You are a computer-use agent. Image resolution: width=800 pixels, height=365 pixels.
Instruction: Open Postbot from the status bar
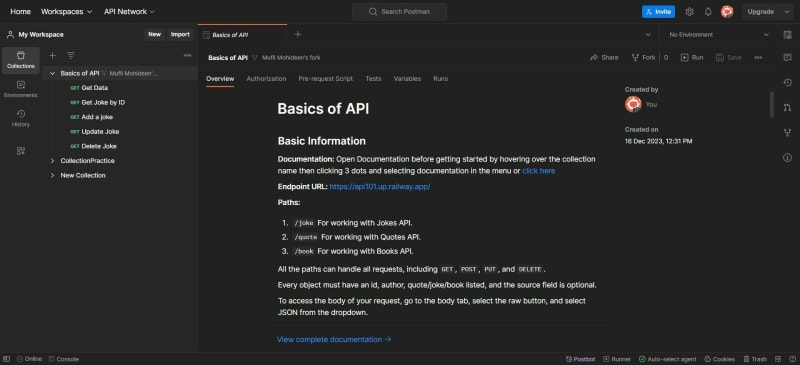(581, 359)
